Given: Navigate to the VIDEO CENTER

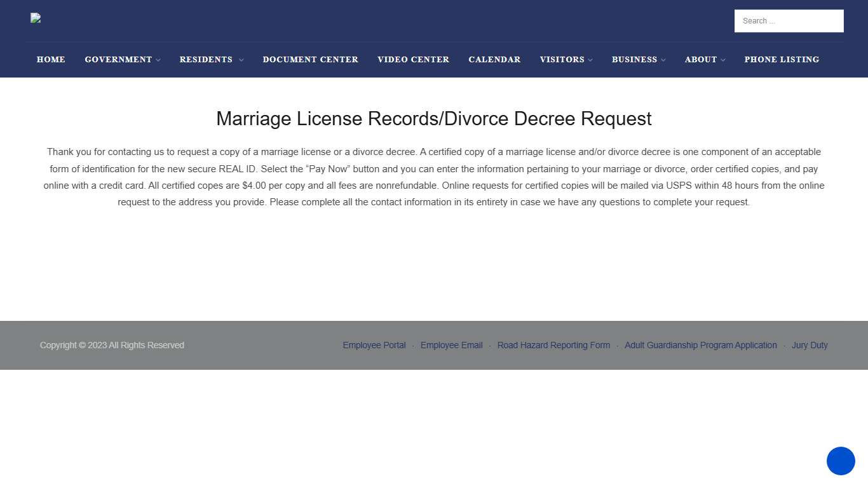Looking at the screenshot, I should tap(413, 59).
